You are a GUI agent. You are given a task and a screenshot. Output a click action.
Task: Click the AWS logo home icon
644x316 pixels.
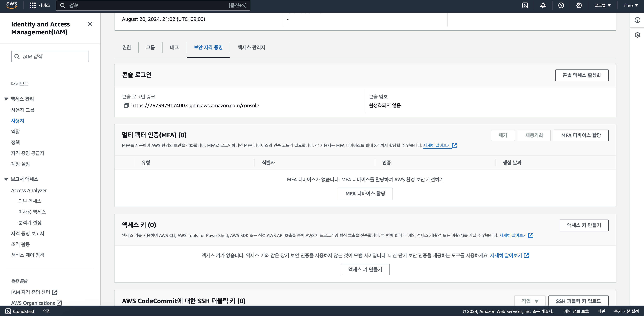point(12,5)
